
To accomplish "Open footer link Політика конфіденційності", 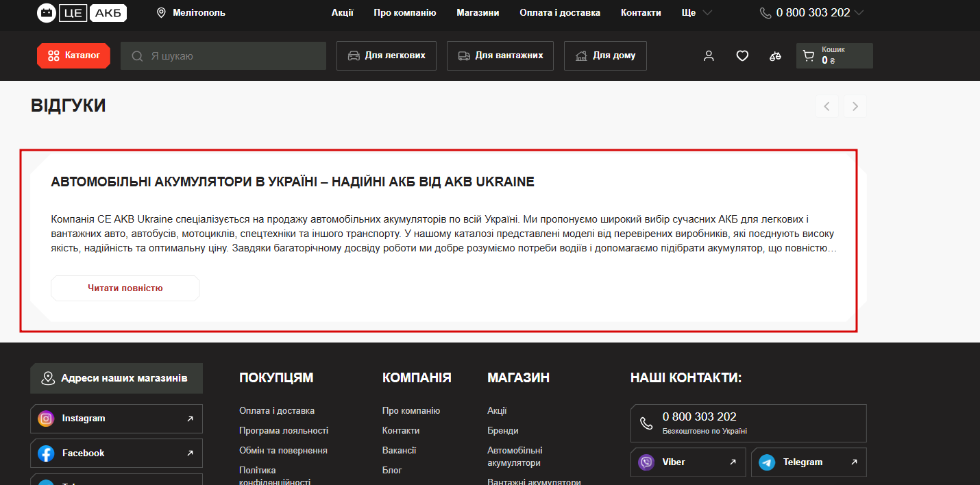I will [275, 476].
